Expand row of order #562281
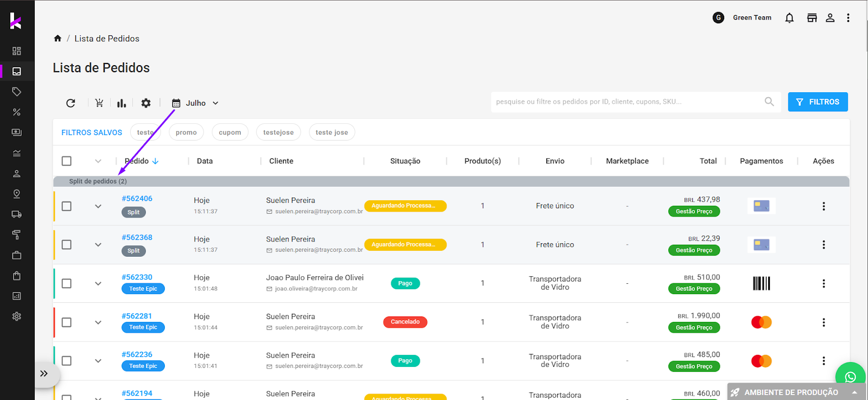868x400 pixels. (98, 322)
